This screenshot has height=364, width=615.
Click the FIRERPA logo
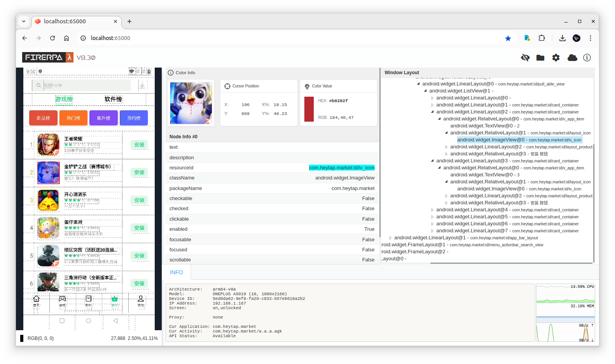pyautogui.click(x=47, y=57)
